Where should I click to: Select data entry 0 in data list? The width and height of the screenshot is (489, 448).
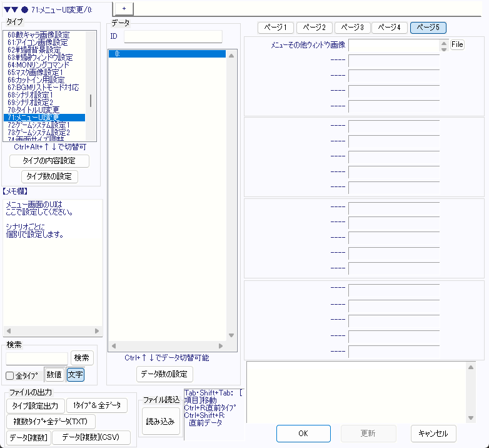166,54
